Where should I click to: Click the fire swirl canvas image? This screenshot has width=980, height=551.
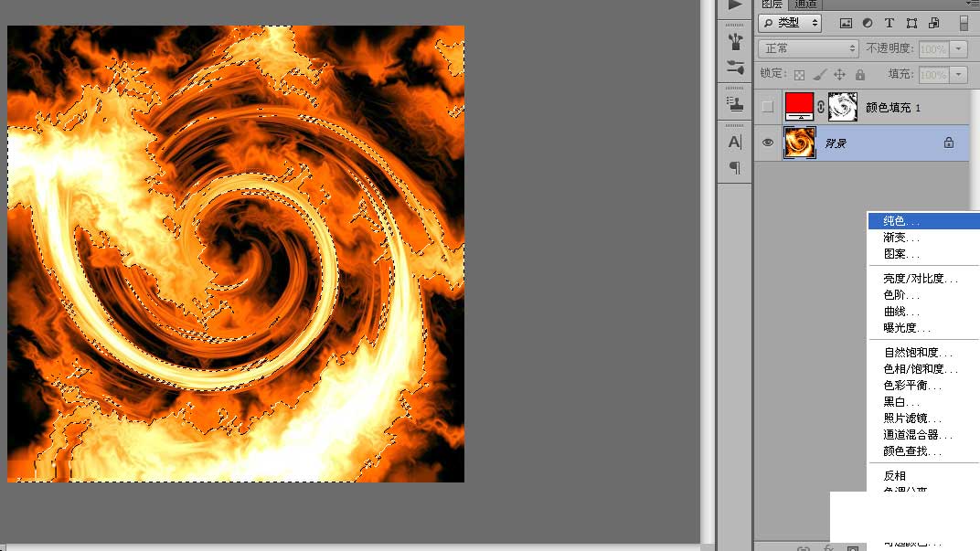click(236, 254)
